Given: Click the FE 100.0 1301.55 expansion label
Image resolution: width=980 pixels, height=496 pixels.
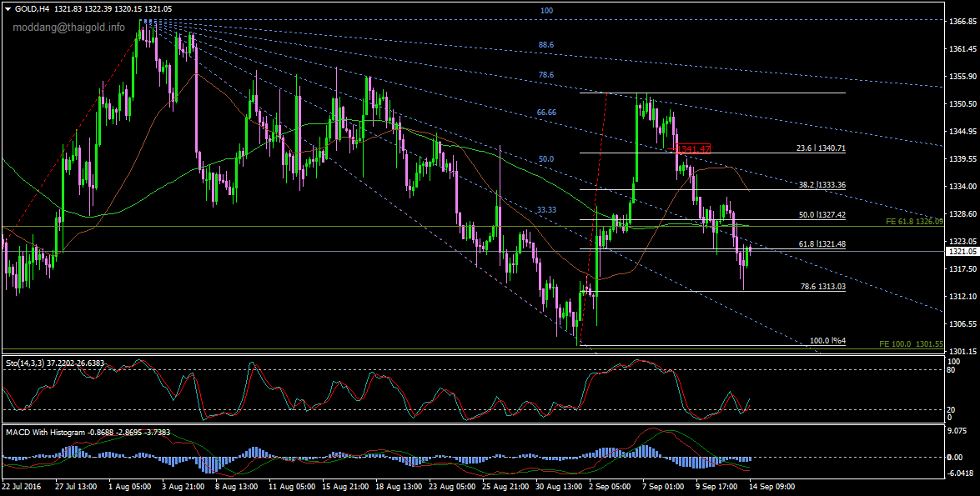Looking at the screenshot, I should tap(912, 343).
